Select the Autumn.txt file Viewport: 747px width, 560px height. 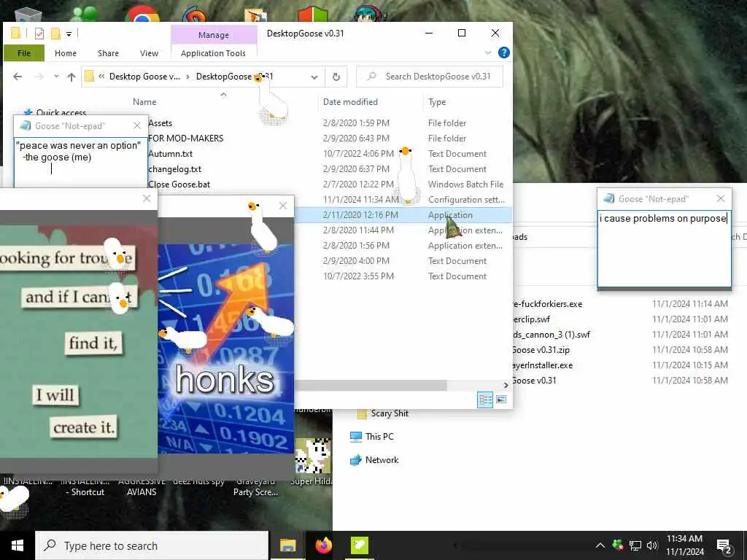tap(171, 153)
